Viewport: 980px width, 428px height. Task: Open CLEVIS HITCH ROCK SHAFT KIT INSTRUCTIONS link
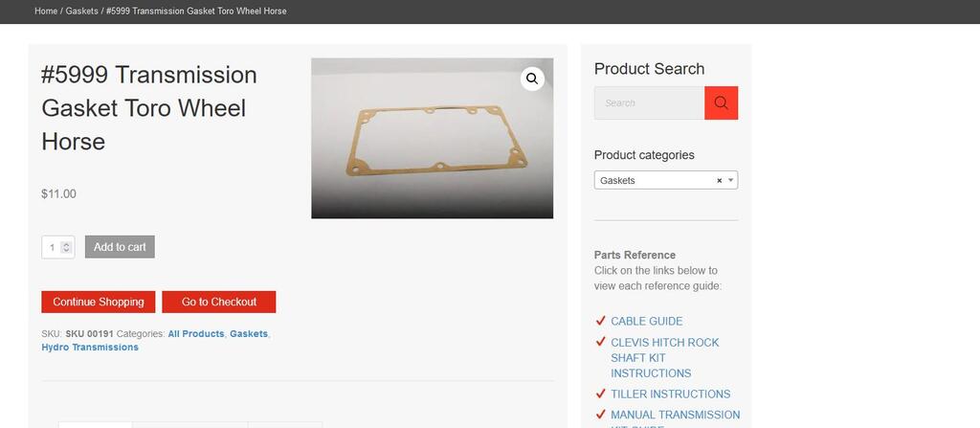click(665, 358)
